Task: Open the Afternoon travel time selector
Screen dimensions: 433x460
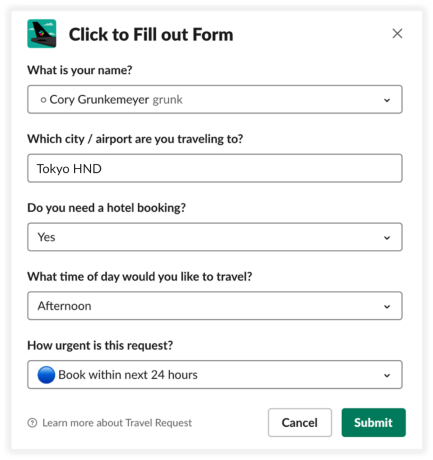Action: (215, 306)
